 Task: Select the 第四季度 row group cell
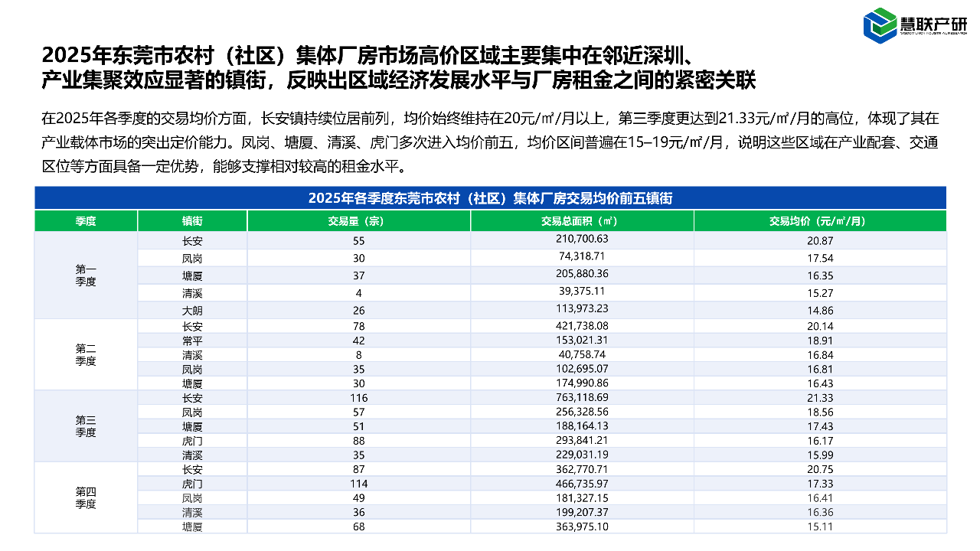tap(86, 497)
